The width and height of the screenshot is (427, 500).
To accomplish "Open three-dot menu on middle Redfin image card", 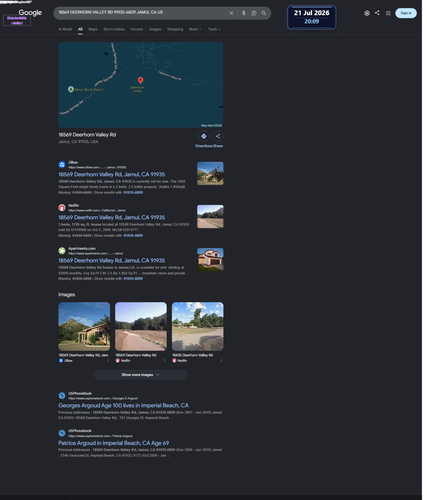I will tap(164, 361).
